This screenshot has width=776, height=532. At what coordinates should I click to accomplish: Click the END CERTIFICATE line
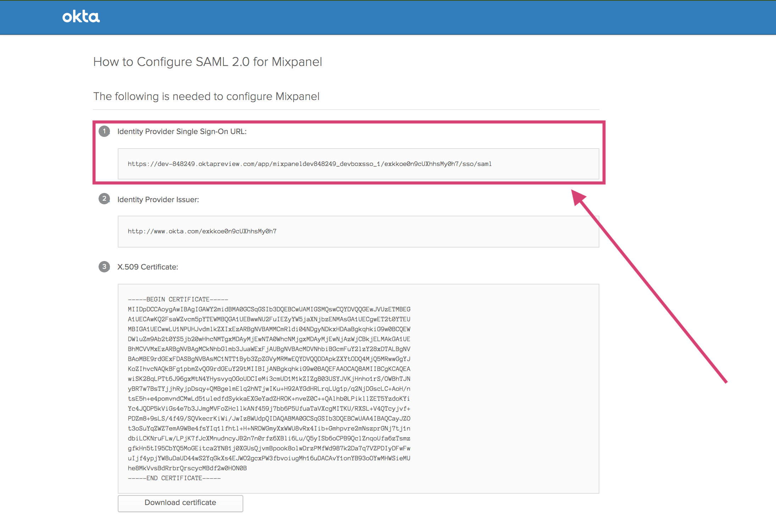(174, 478)
